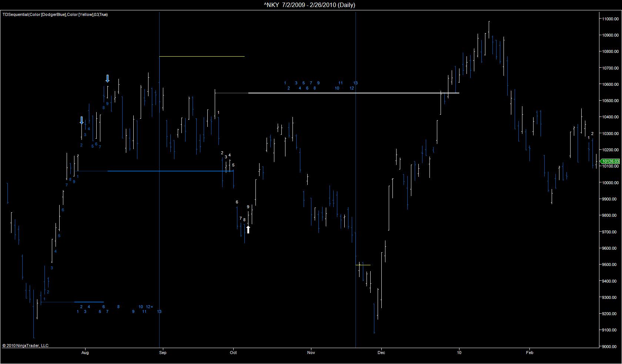
Task: Click the ^NKY chart title text
Action: coord(309,5)
